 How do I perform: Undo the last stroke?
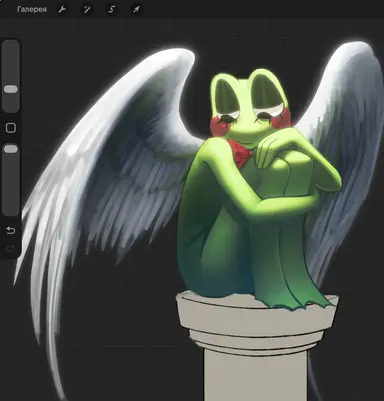[11, 230]
